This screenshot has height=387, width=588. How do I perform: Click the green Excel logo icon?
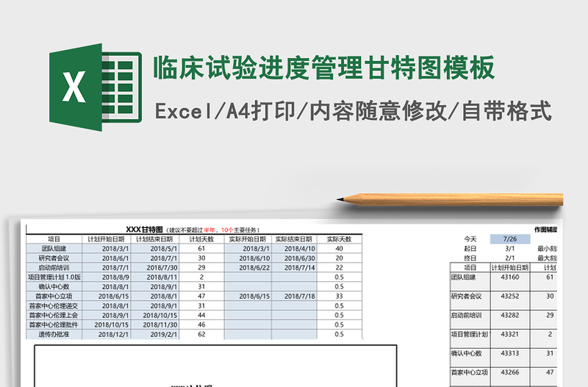(x=94, y=87)
